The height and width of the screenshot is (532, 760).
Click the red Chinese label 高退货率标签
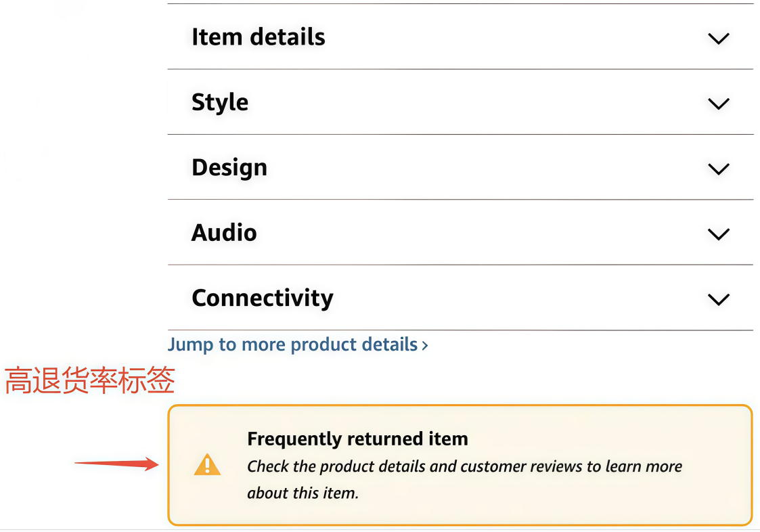point(90,381)
